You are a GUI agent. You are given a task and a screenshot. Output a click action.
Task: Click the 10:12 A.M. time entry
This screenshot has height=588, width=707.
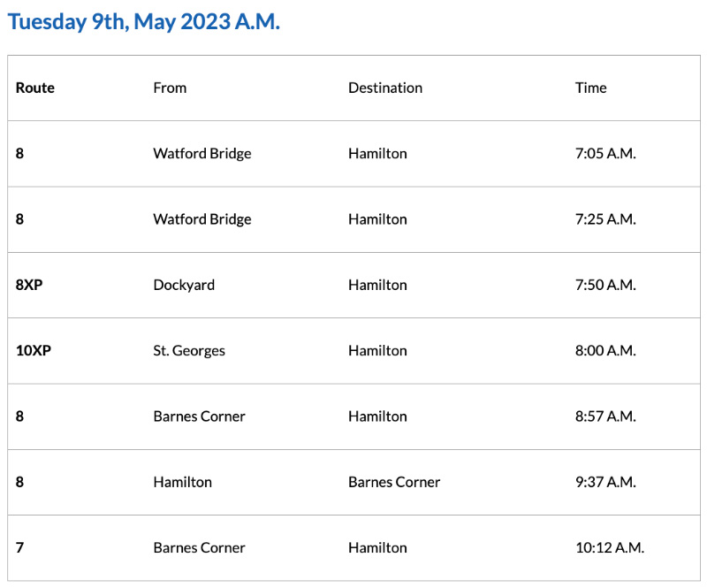610,547
